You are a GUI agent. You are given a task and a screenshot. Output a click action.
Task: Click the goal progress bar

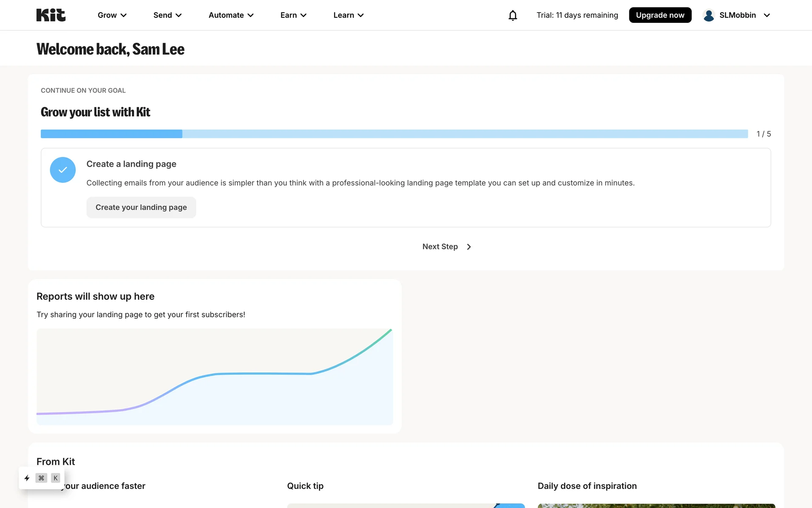pos(394,134)
